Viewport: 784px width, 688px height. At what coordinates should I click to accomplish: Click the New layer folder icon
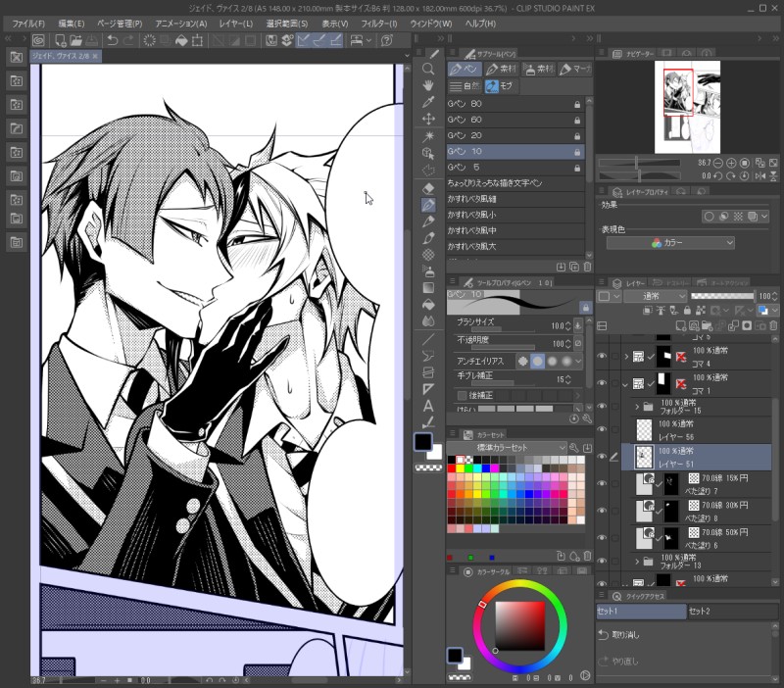pos(707,326)
